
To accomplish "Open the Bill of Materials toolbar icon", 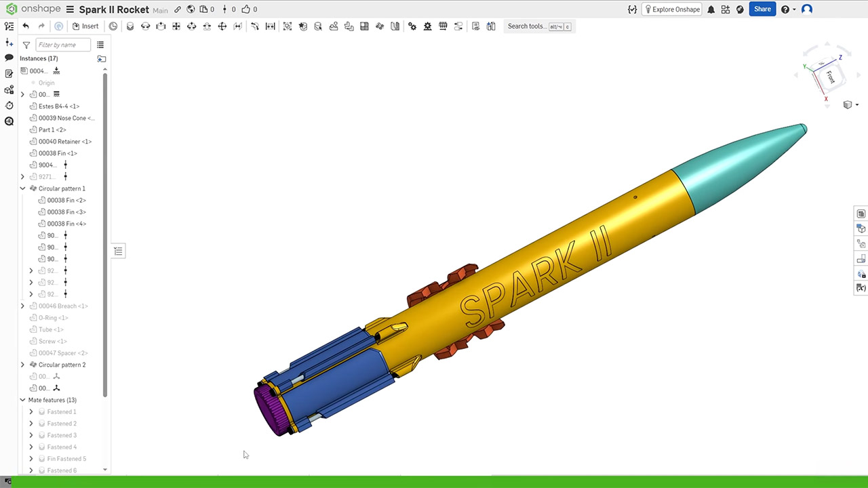I will coord(475,26).
